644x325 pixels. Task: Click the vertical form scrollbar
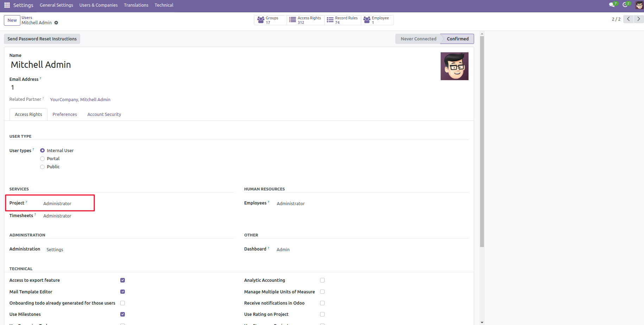(x=482, y=142)
